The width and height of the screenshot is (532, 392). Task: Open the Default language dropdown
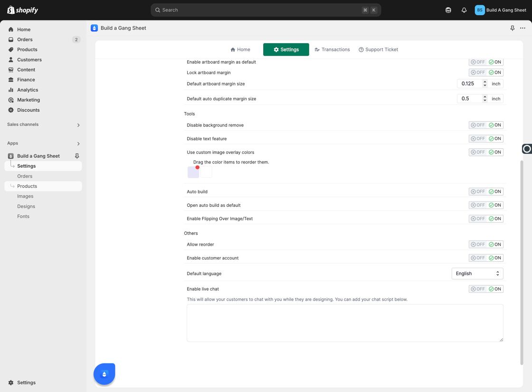477,274
